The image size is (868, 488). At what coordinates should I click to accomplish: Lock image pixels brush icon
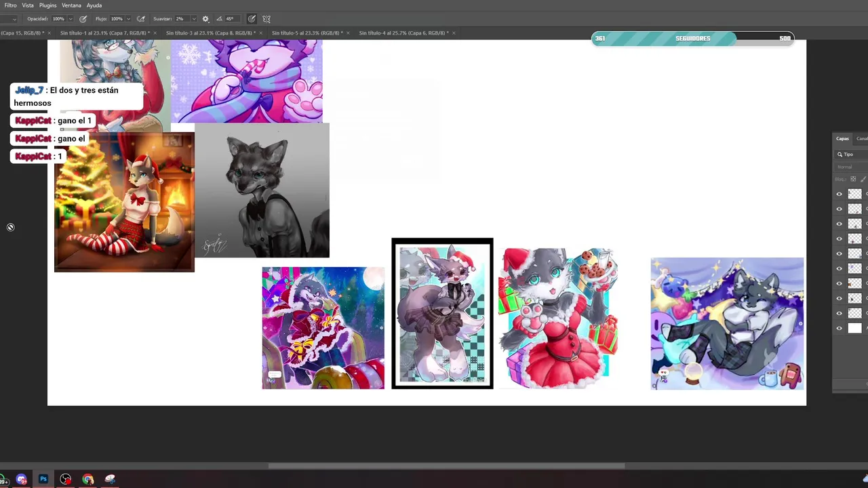863,179
